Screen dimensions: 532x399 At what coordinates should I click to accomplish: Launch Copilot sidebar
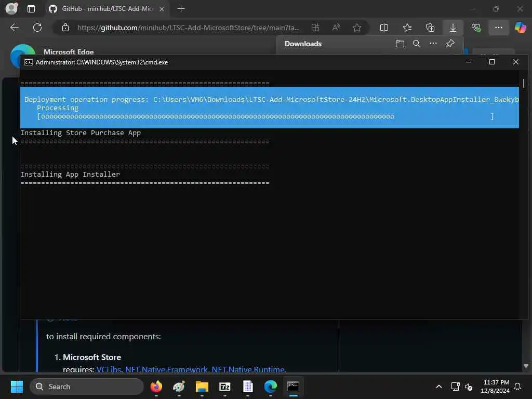(520, 28)
